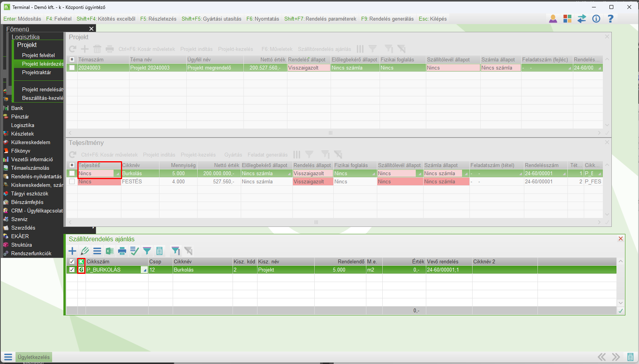Click the document sheet icon in Szállítórendelés toolbar
The image size is (639, 364).
[x=159, y=251]
